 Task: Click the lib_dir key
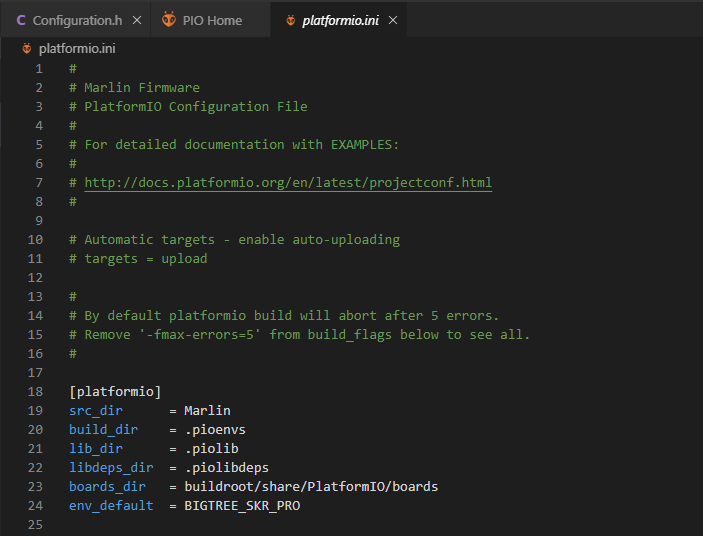click(x=96, y=449)
